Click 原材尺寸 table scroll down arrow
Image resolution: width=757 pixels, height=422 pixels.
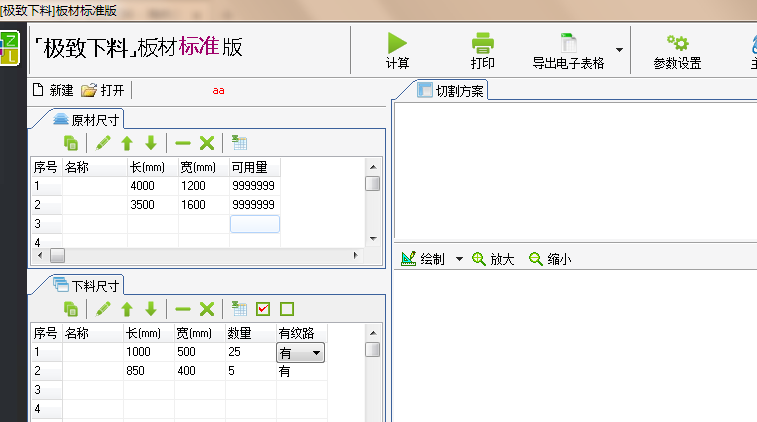pos(373,239)
